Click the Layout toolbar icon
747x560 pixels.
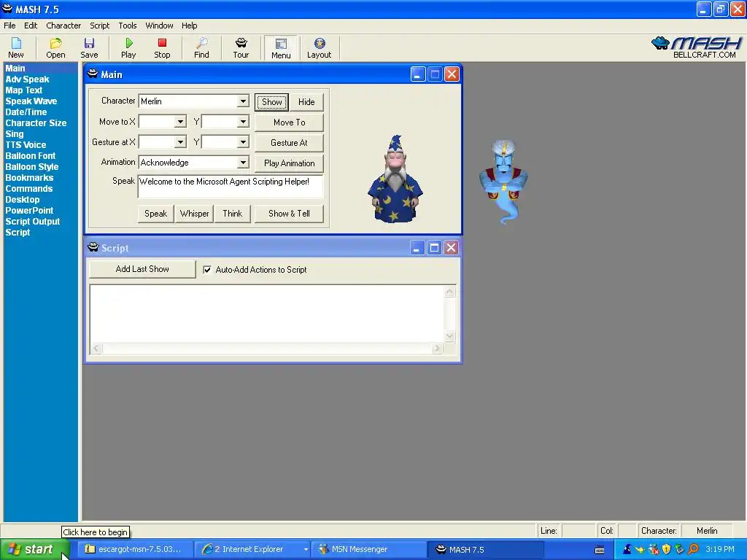[x=320, y=48]
